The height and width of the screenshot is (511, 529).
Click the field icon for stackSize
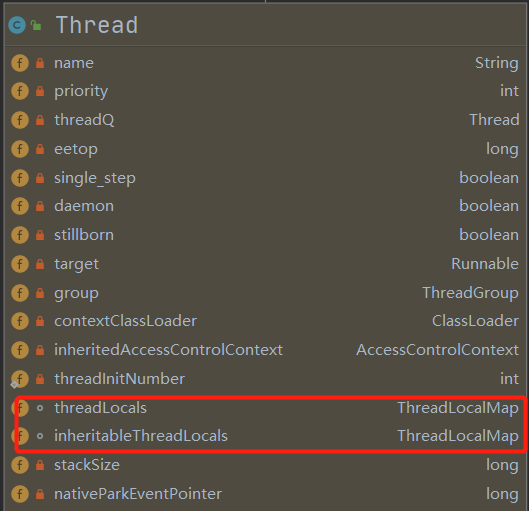[x=20, y=465]
